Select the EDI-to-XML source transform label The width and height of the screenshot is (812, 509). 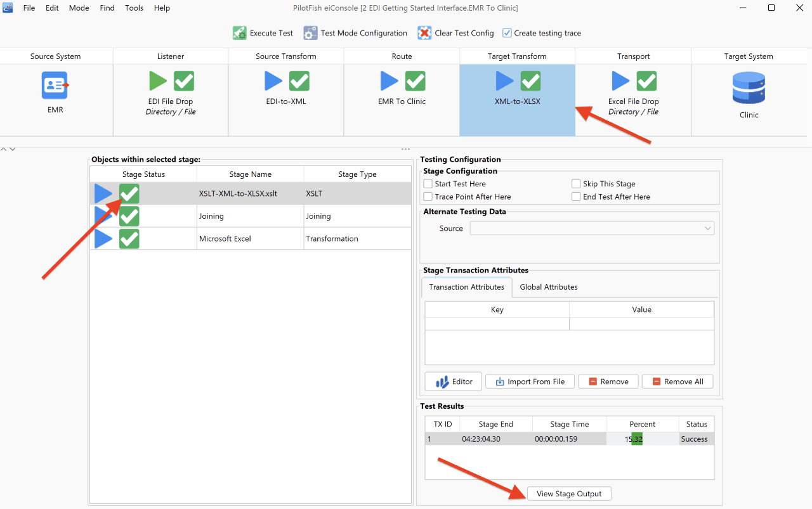pyautogui.click(x=286, y=101)
